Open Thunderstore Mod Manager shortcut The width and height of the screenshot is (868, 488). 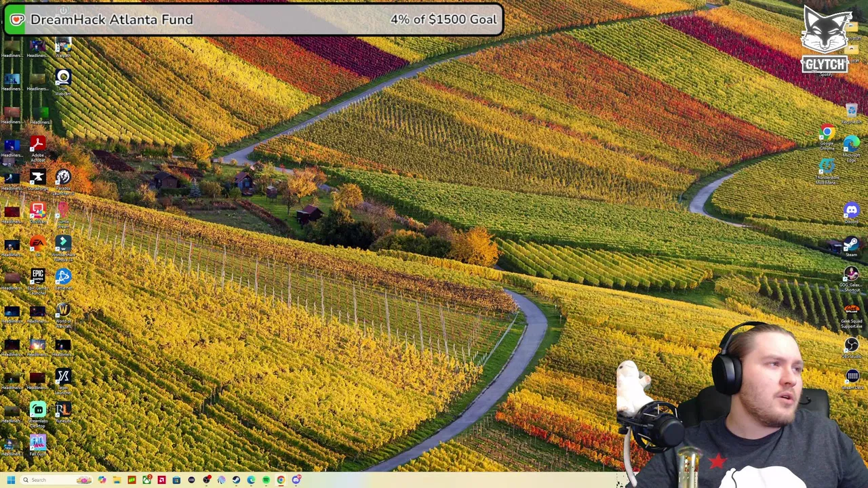click(827, 170)
